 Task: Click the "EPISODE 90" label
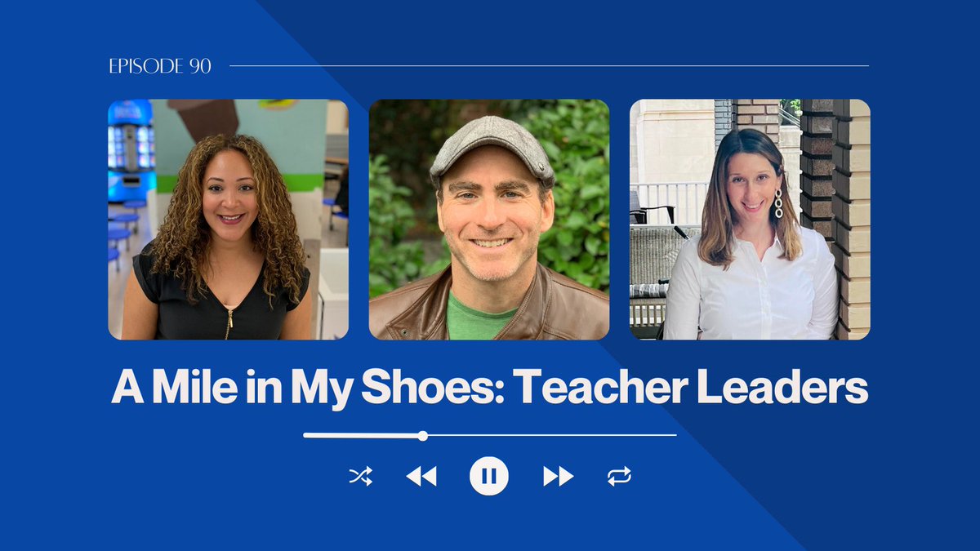tap(160, 67)
